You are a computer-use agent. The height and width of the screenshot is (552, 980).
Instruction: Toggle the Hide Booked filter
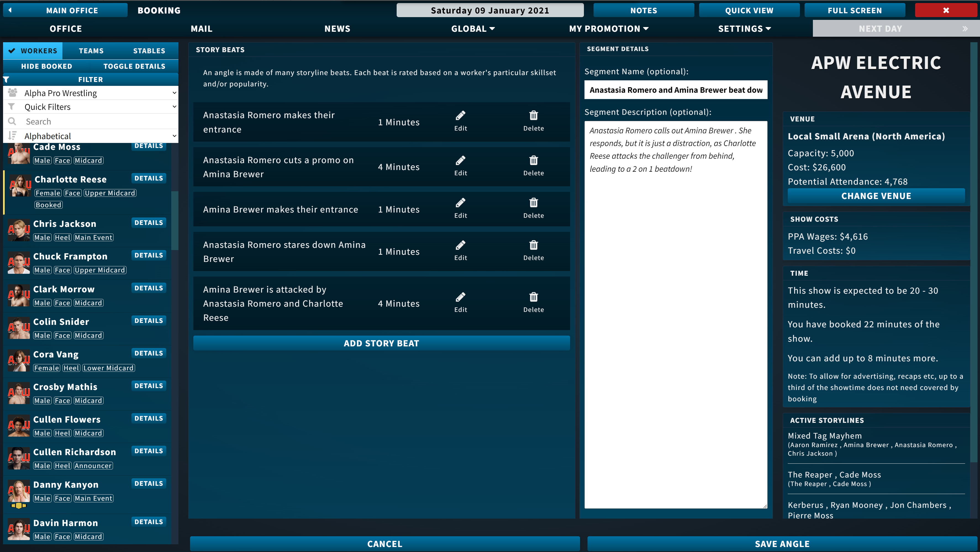click(x=46, y=66)
